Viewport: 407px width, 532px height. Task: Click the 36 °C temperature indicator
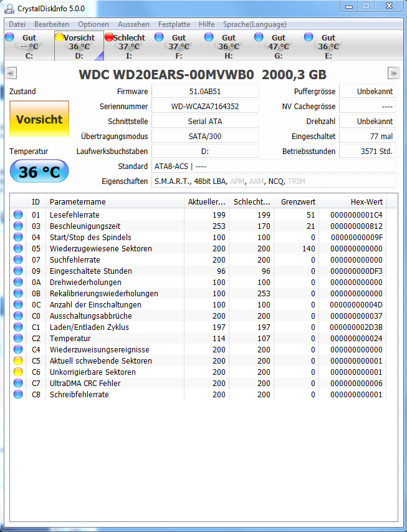39,171
